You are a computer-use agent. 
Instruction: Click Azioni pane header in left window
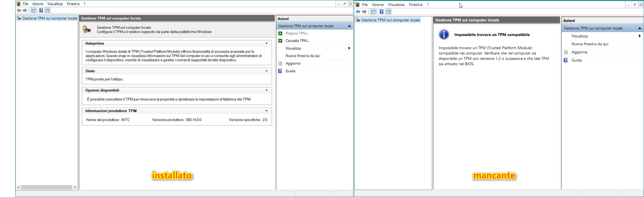click(314, 19)
